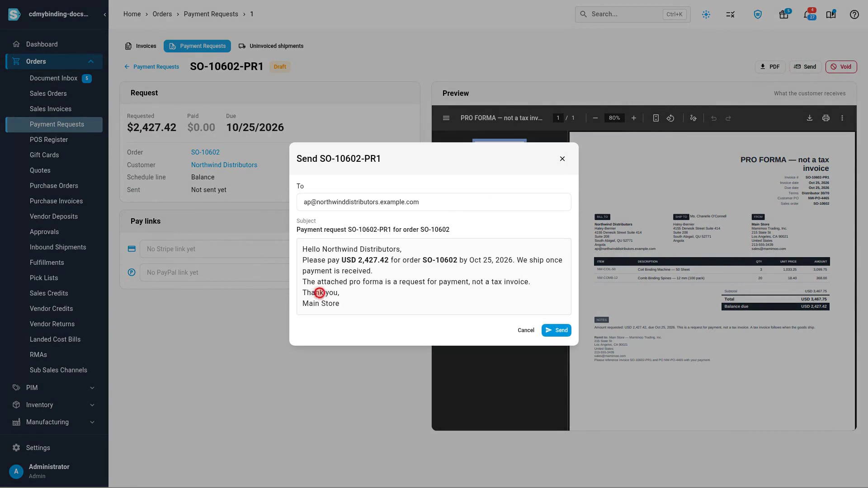The image size is (868, 488).
Task: Open Northwind Distributors customer link
Action: tap(224, 165)
